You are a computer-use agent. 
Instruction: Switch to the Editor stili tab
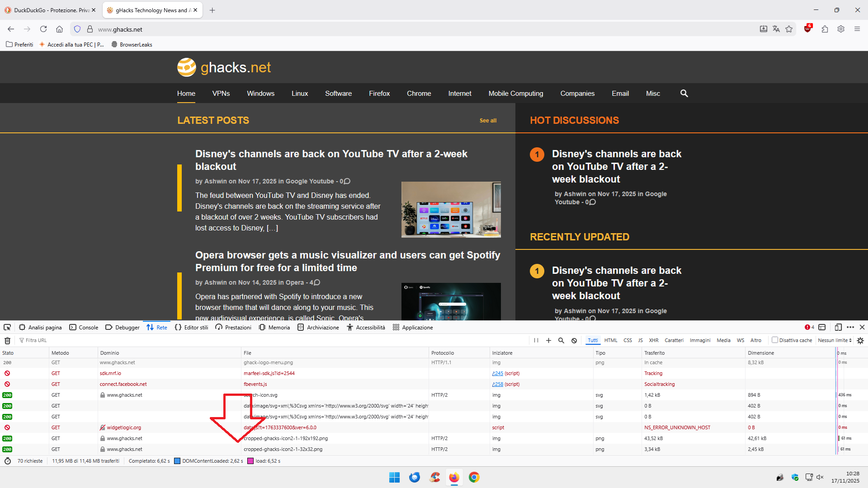(x=191, y=327)
